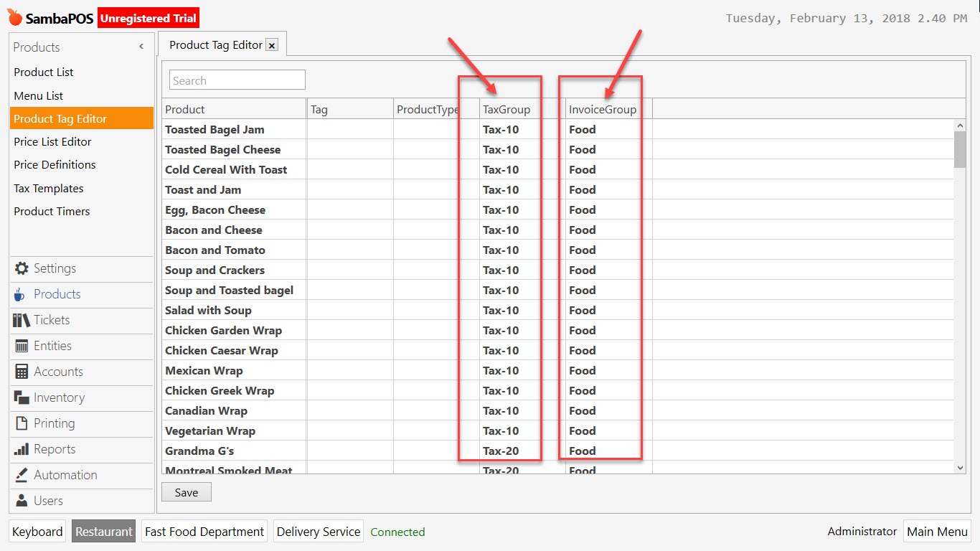Viewport: 980px width, 551px height.
Task: Open Product Timers
Action: coord(52,212)
